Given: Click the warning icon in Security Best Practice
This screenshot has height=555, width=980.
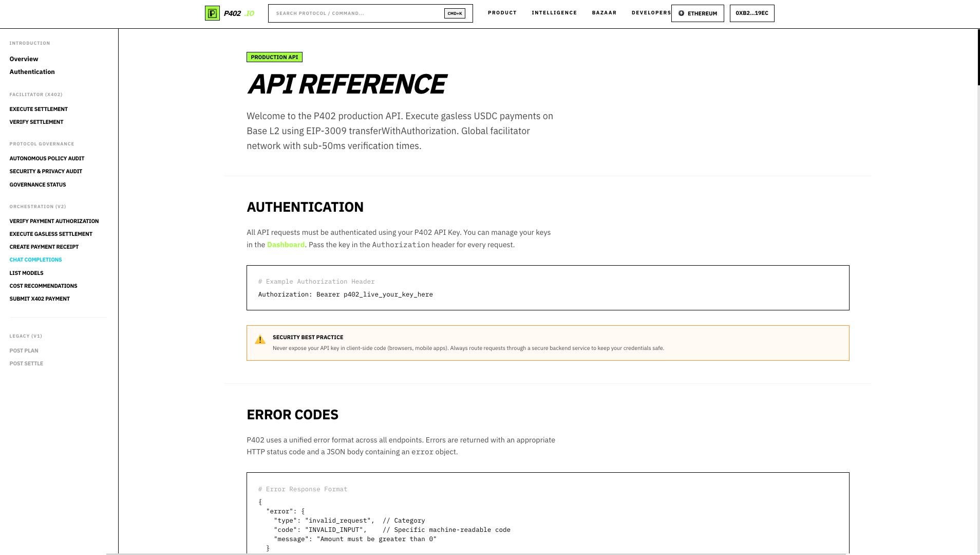Looking at the screenshot, I should (x=260, y=339).
